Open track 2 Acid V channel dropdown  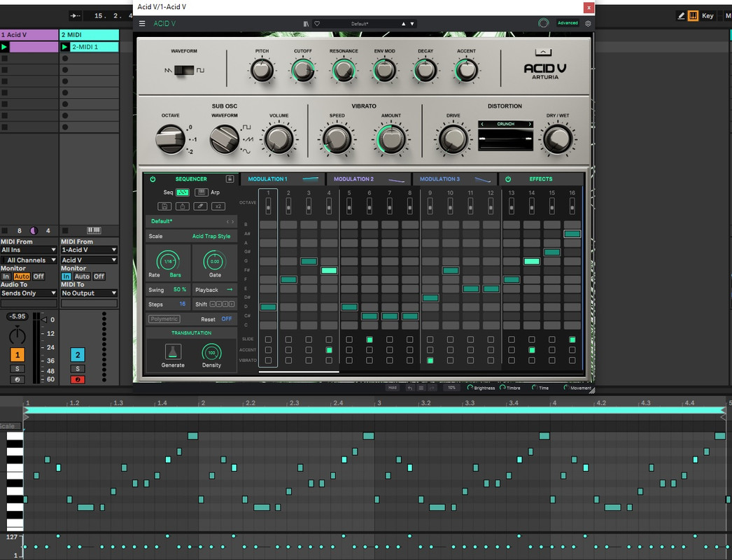(89, 260)
